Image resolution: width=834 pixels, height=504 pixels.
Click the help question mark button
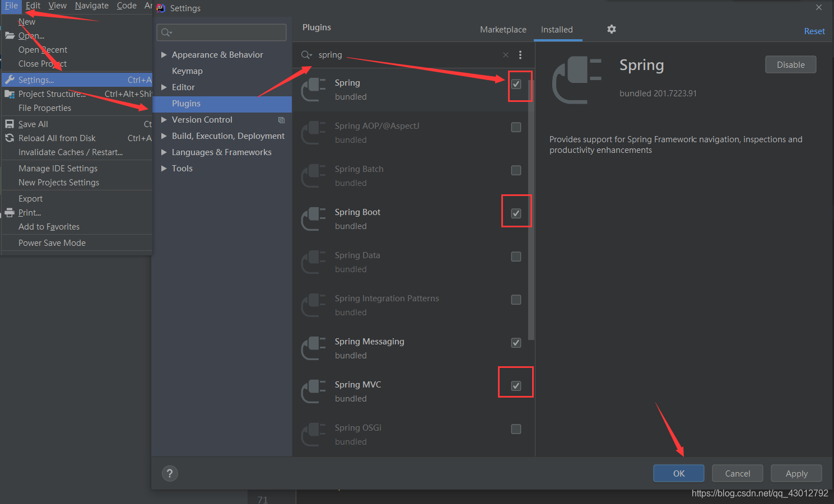click(170, 474)
